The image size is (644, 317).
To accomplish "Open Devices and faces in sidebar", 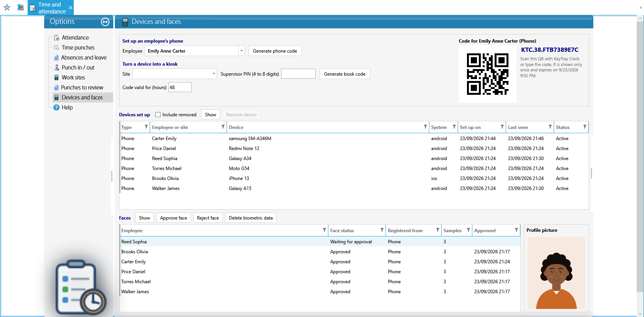I will (83, 97).
